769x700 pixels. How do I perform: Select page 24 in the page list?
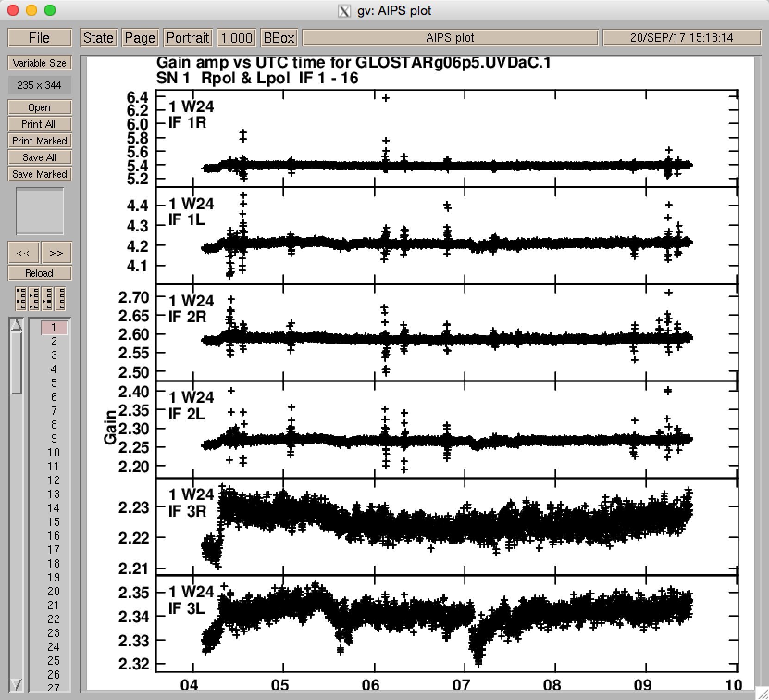point(54,647)
